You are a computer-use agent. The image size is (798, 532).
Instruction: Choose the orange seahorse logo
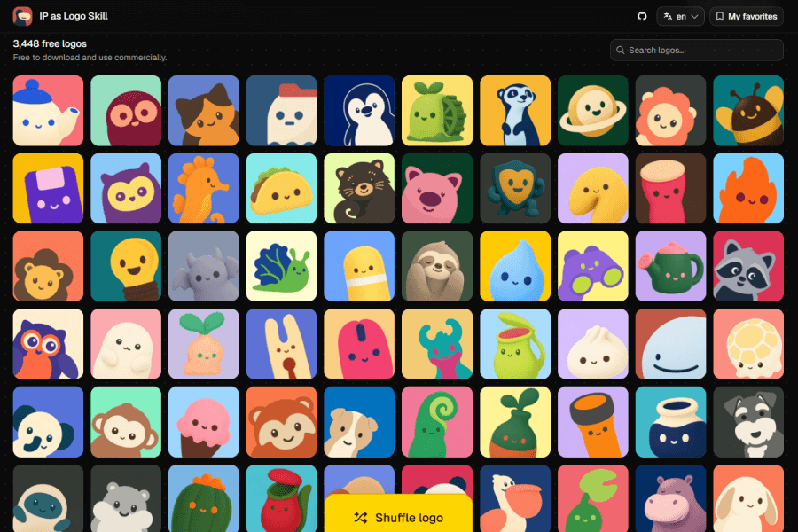click(x=204, y=188)
